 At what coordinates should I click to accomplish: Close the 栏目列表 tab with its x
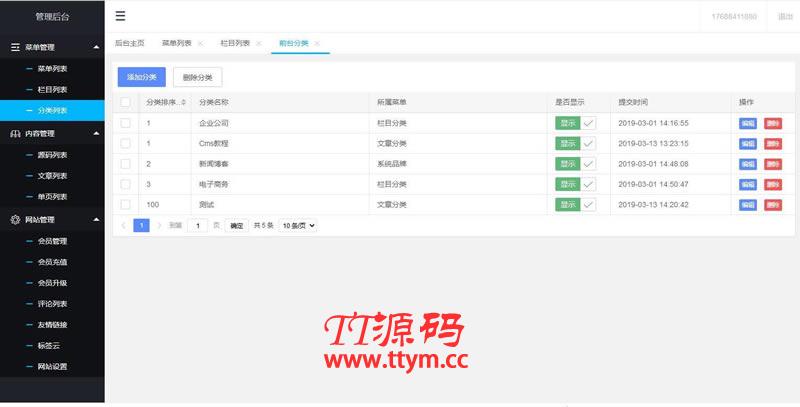point(259,44)
